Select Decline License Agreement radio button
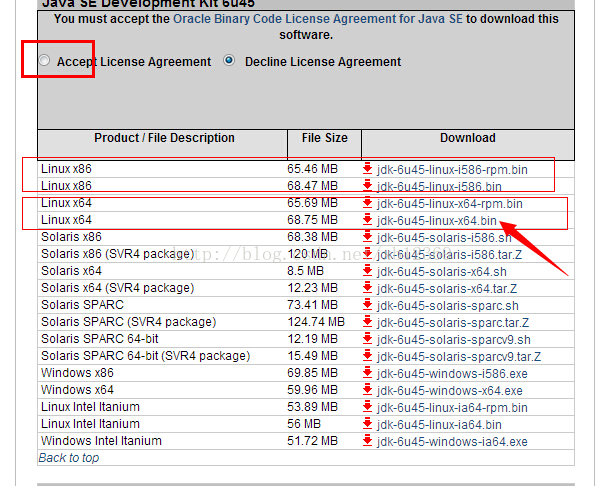This screenshot has width=604, height=486. 229,60
